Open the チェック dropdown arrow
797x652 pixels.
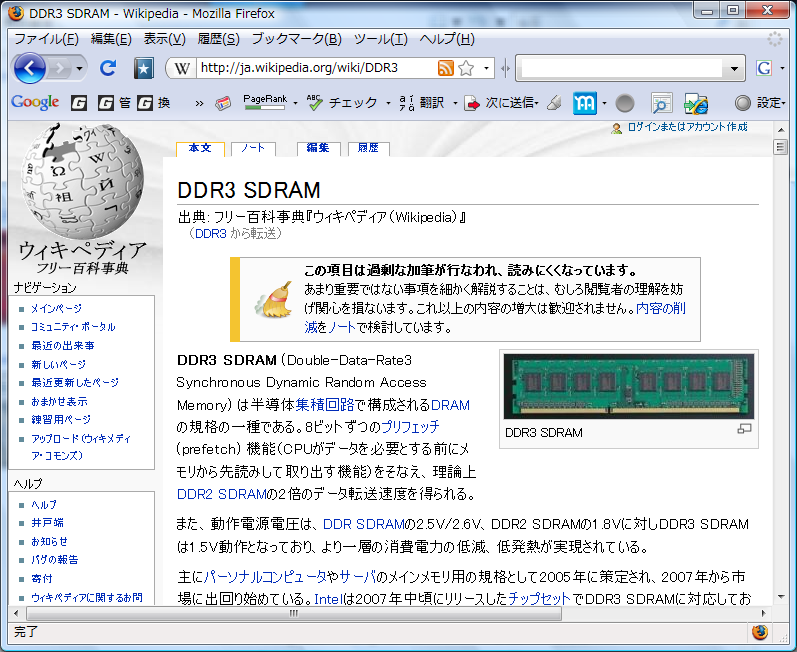388,104
